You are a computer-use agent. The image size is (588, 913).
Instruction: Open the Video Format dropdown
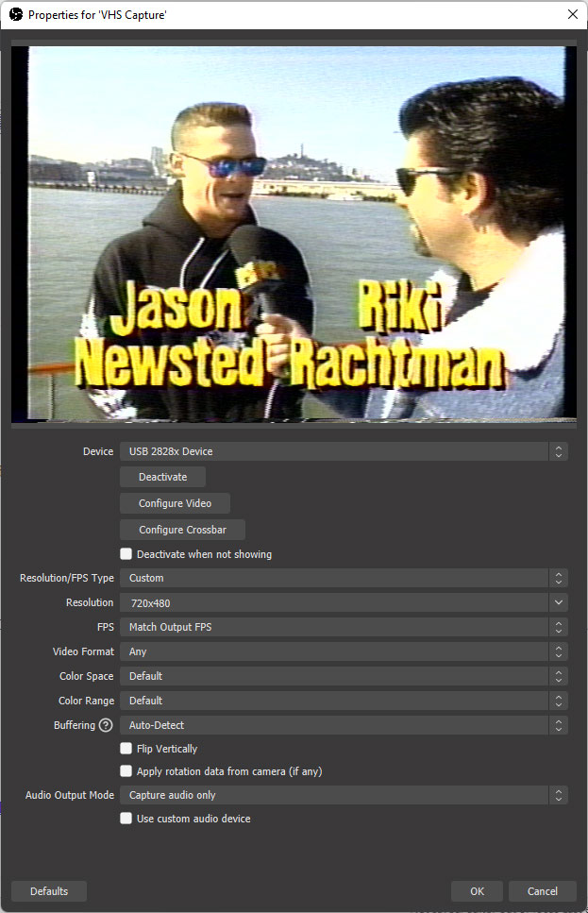coord(344,651)
